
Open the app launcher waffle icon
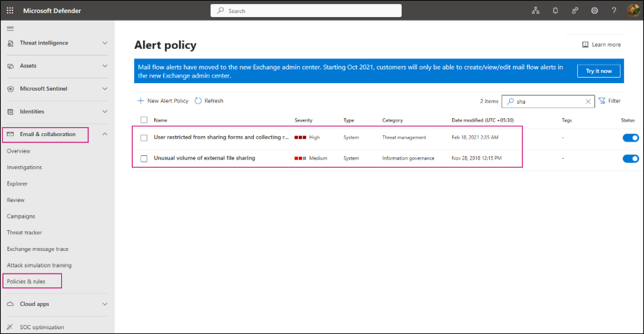click(10, 11)
